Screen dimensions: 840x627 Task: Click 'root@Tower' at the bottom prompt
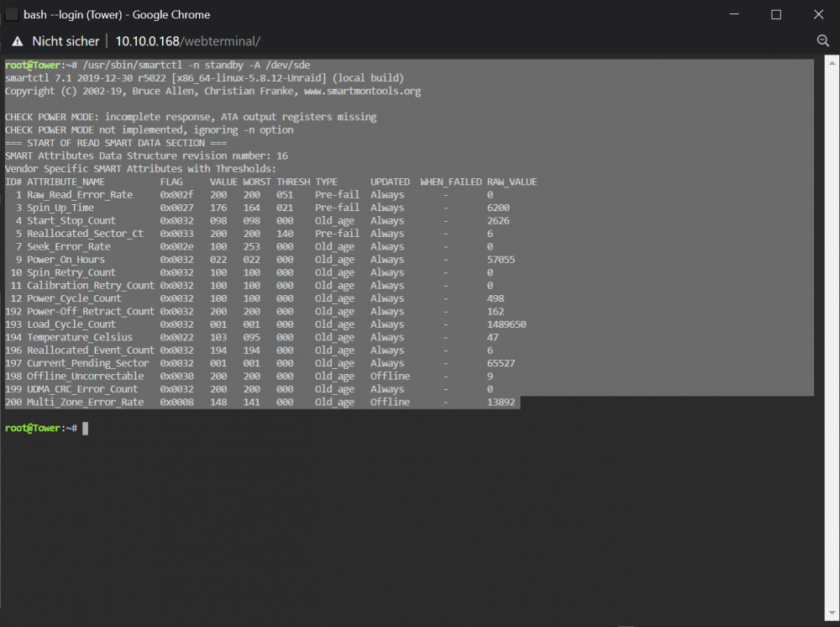pyautogui.click(x=33, y=428)
